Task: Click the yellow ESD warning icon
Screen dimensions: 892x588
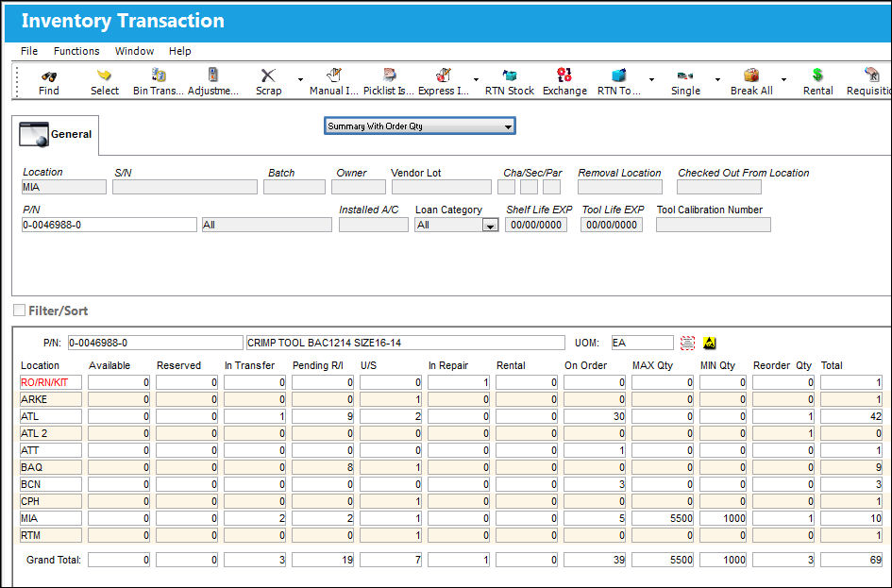Action: coord(710,343)
